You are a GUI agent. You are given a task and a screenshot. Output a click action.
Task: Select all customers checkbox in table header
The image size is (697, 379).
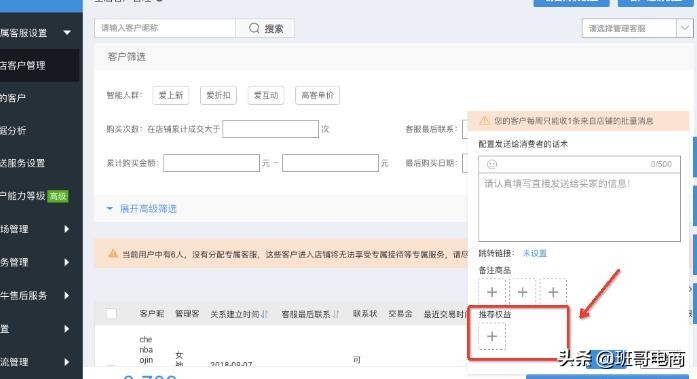point(111,314)
